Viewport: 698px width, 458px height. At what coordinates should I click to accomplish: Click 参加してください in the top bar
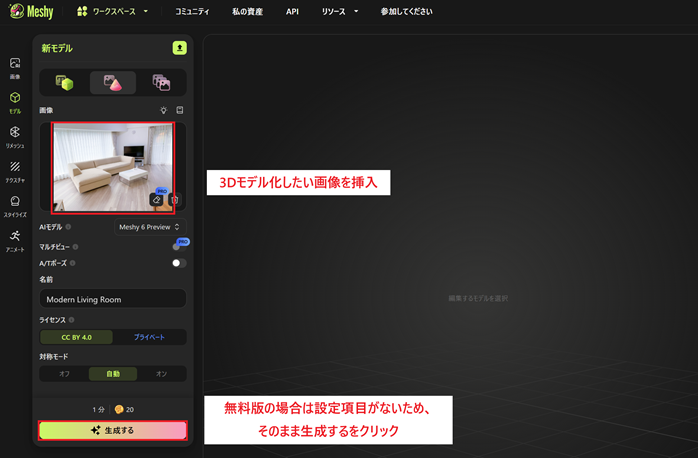[x=406, y=12]
